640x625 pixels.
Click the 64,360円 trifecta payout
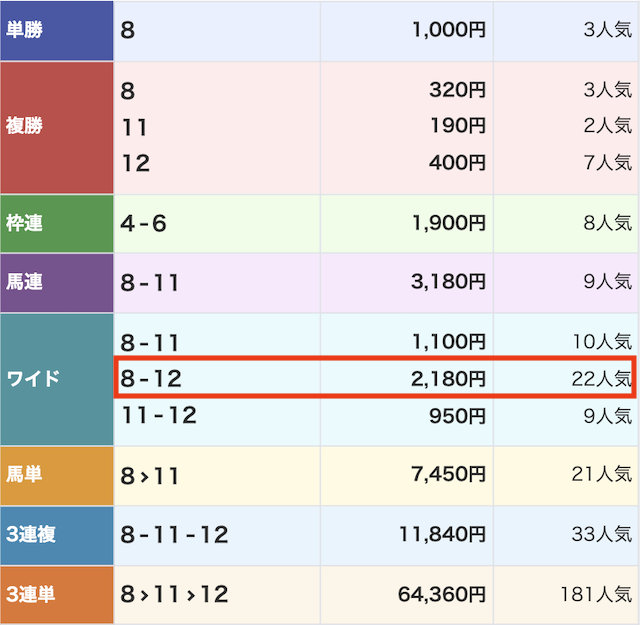443,595
